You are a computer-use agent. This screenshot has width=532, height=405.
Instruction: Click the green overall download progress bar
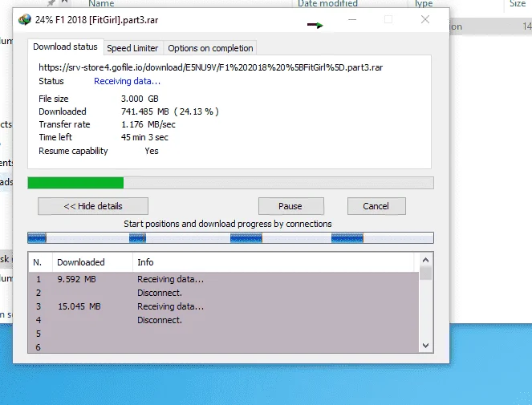click(230, 183)
